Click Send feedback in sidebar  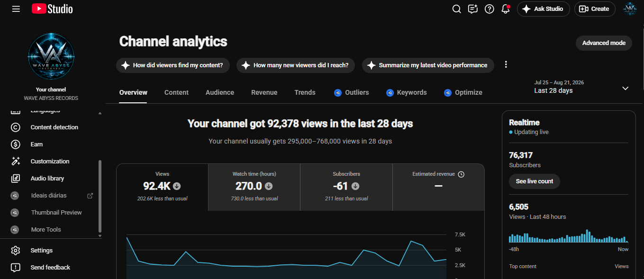pyautogui.click(x=51, y=268)
